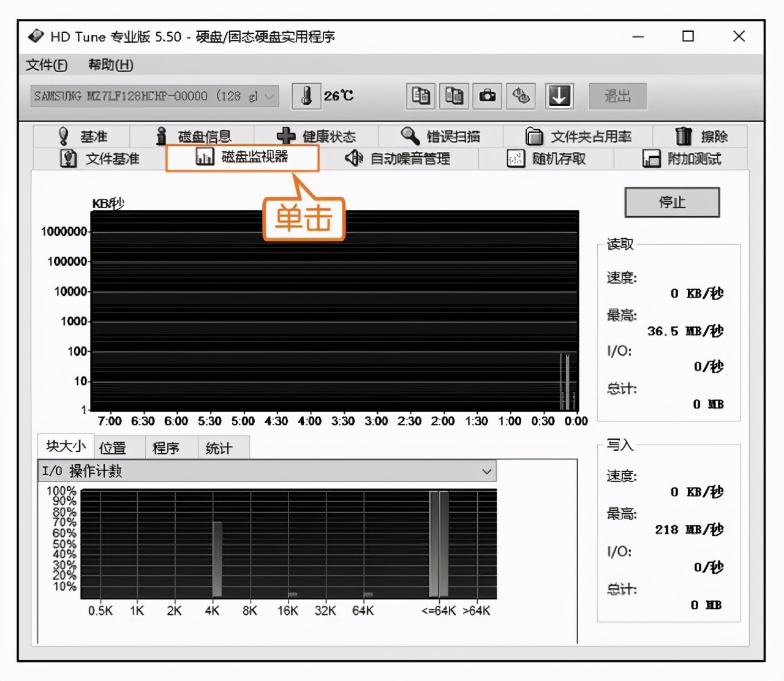This screenshot has height=681, width=784.
Task: Click the 26℃ temperature reading
Action: (339, 96)
